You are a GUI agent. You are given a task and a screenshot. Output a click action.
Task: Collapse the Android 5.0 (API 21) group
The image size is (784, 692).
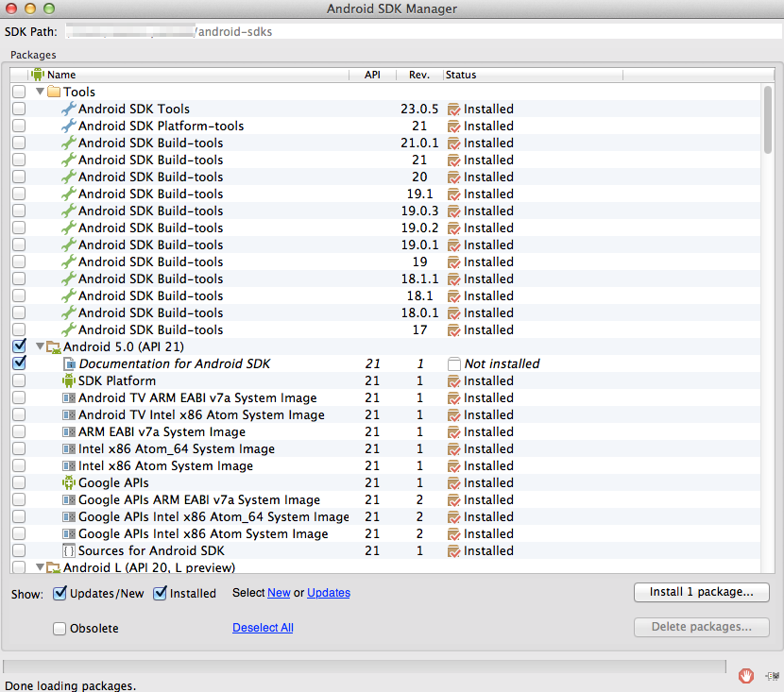pos(40,346)
